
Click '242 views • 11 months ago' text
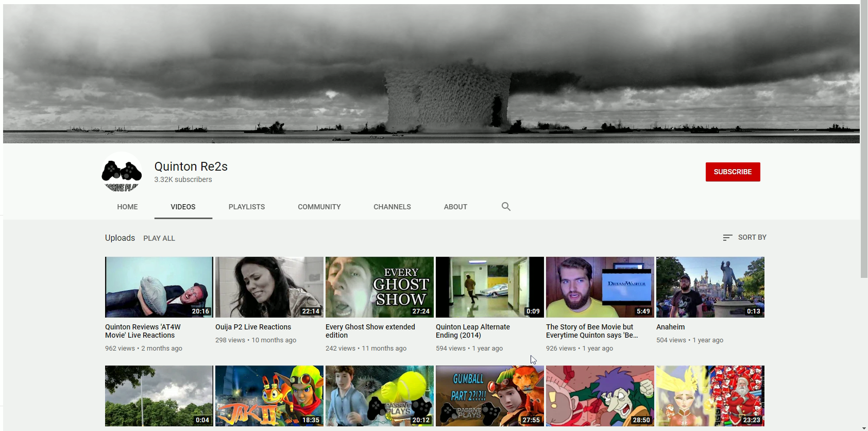click(x=366, y=349)
